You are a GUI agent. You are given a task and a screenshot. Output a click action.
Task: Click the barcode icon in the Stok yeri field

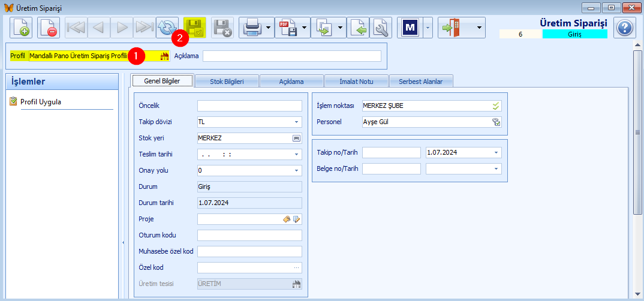[297, 139]
